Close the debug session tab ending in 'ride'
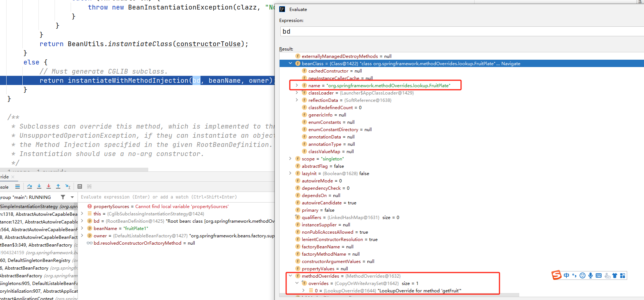Image resolution: width=644 pixels, height=300 pixels. [x=13, y=177]
